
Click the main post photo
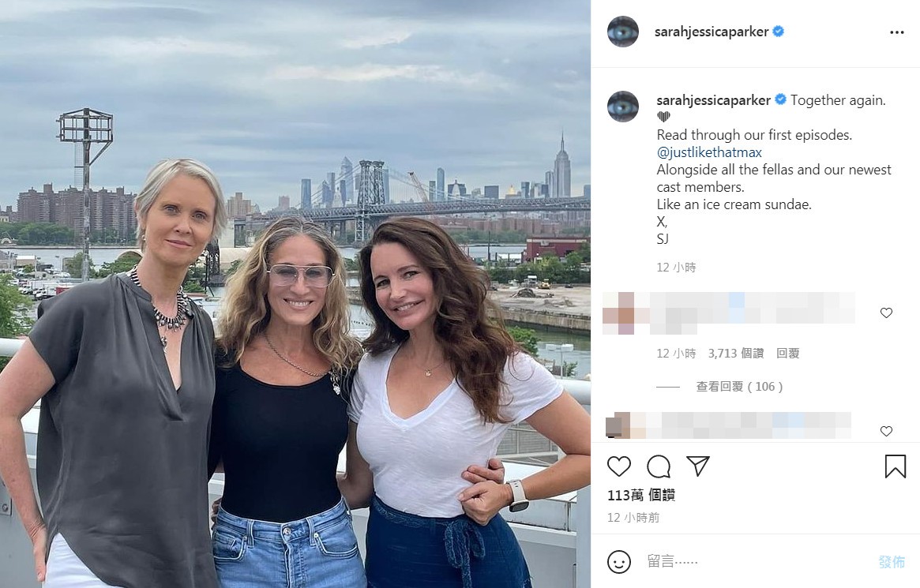click(x=295, y=294)
